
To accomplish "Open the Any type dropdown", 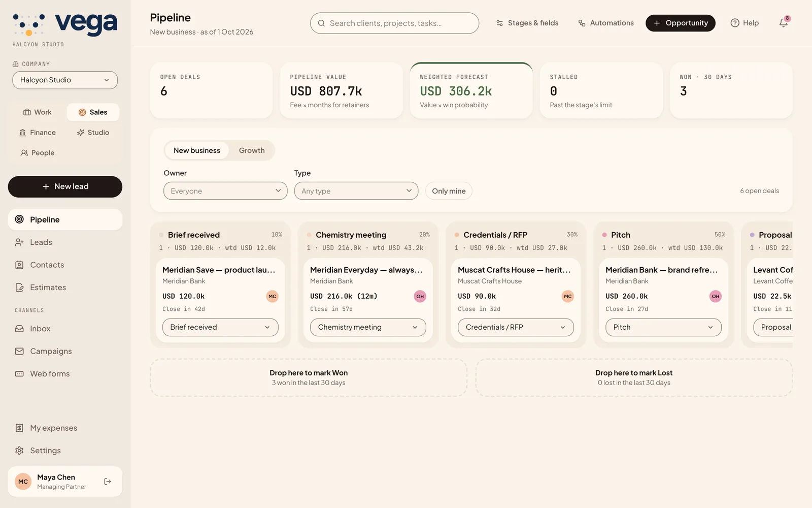I will [x=356, y=191].
